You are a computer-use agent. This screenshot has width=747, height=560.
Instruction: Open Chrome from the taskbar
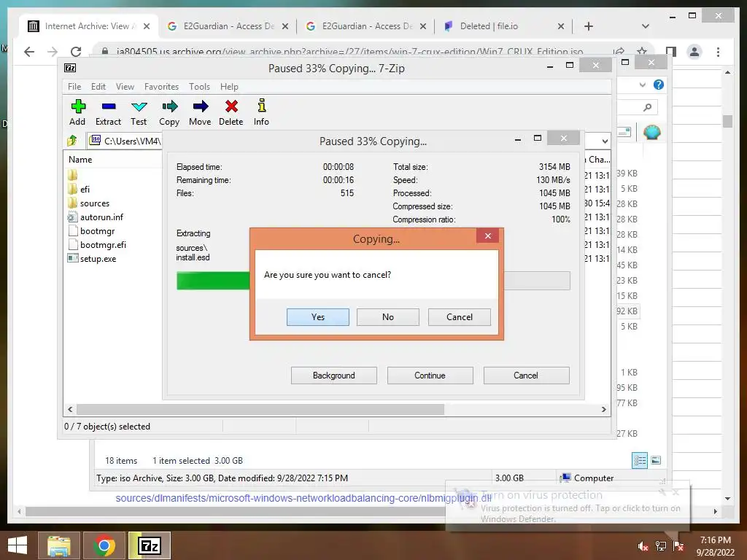(104, 545)
